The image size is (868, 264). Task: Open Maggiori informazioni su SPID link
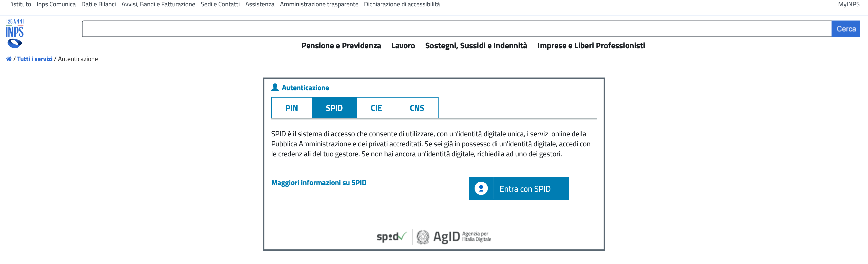(x=319, y=183)
